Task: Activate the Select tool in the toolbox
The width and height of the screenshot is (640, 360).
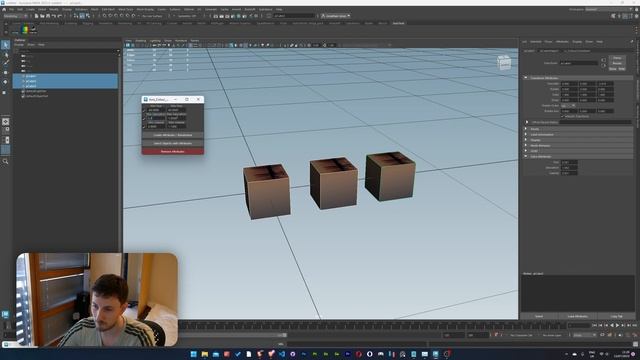Action: tap(5, 44)
